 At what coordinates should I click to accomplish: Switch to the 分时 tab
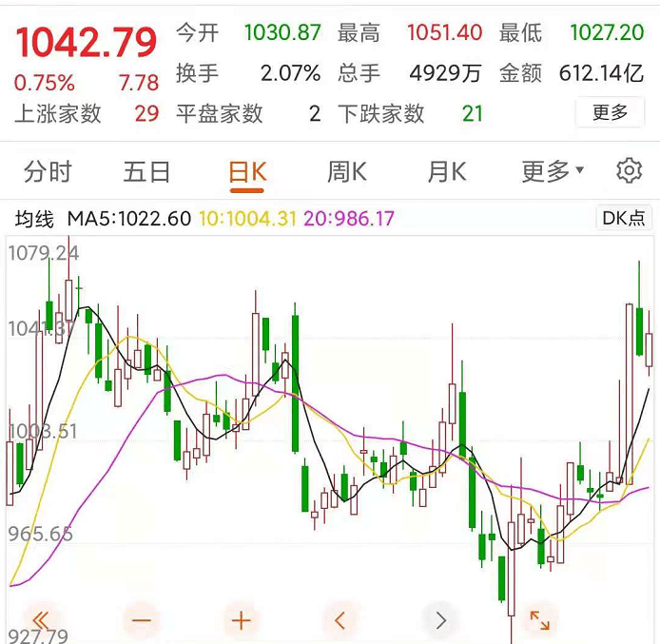[48, 172]
